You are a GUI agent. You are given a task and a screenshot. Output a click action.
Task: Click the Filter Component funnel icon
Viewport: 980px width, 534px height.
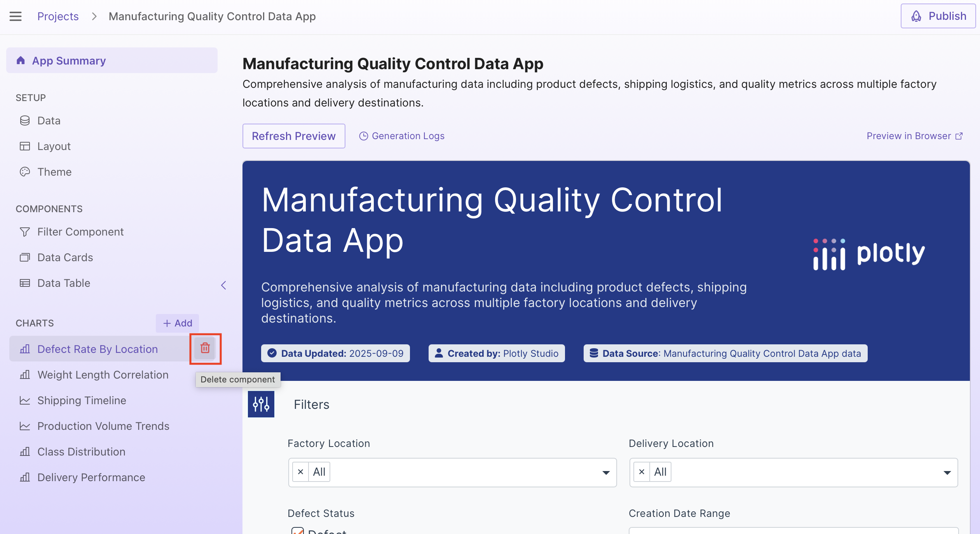click(x=25, y=232)
